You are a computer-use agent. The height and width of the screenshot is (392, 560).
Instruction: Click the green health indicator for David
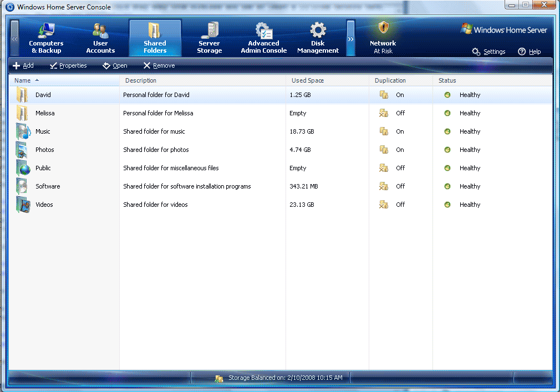tap(447, 95)
